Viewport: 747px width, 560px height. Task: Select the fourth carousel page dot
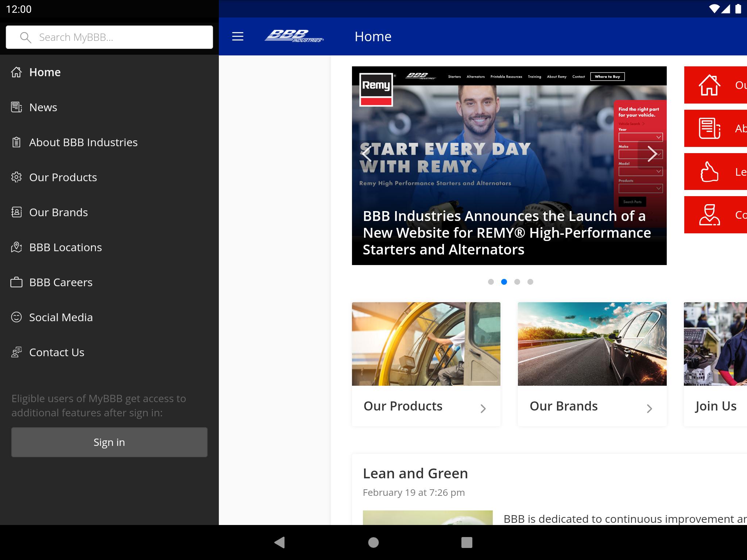pyautogui.click(x=530, y=282)
